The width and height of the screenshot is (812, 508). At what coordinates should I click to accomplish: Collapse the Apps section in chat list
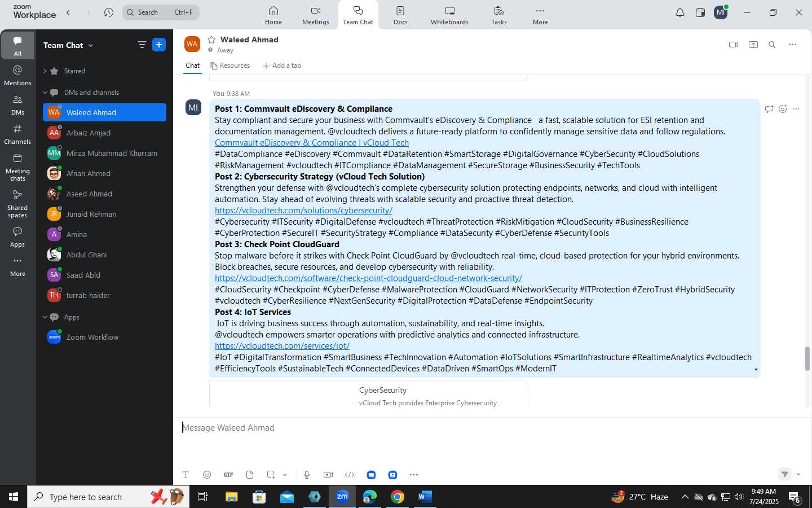45,317
